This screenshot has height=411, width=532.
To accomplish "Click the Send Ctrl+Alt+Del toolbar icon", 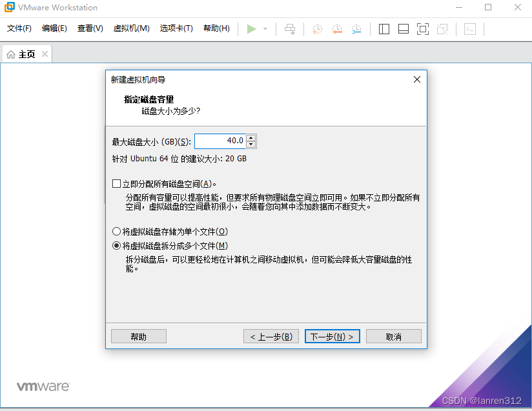I will (290, 29).
